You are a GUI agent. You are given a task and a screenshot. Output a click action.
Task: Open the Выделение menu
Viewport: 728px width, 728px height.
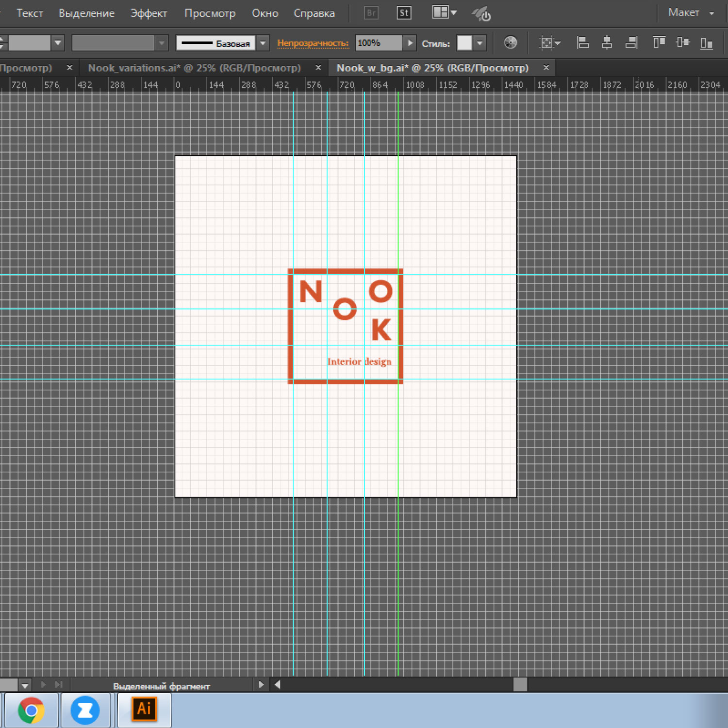tap(86, 13)
